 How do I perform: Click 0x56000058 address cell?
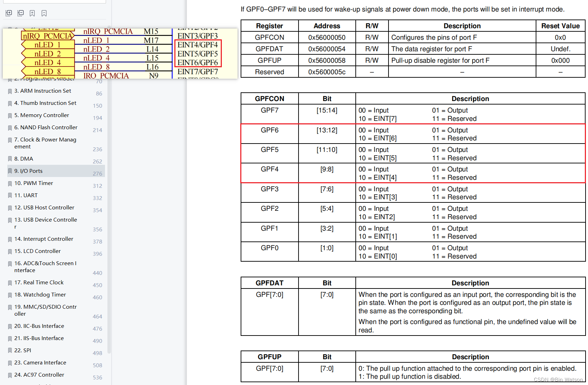pyautogui.click(x=327, y=60)
